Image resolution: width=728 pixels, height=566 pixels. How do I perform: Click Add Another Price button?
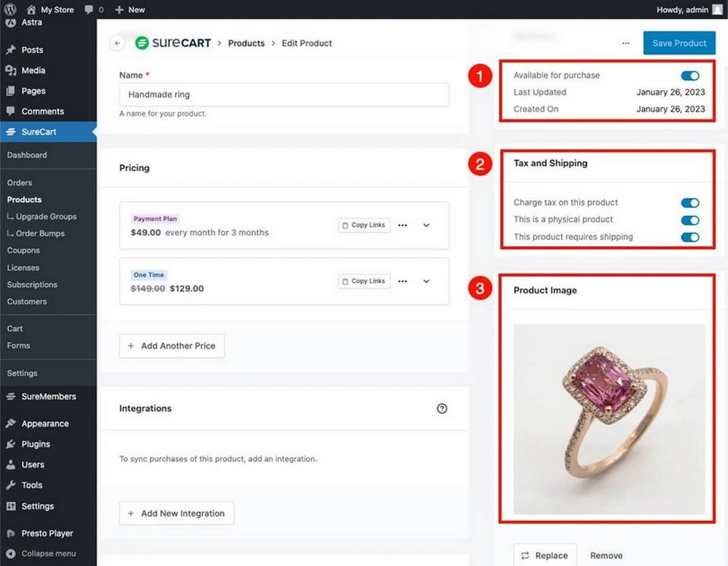[x=172, y=346]
